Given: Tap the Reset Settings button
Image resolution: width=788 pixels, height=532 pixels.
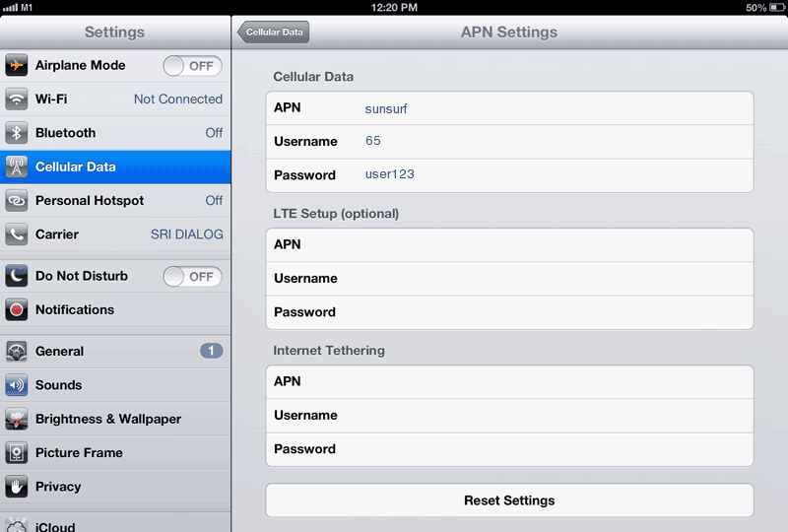Looking at the screenshot, I should (x=509, y=500).
